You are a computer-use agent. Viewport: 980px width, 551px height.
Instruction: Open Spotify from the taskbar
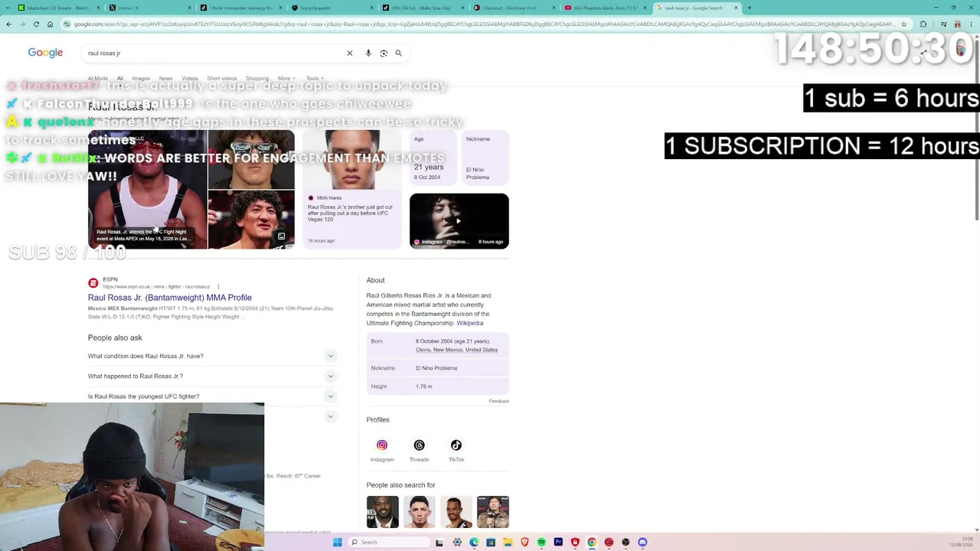pos(541,543)
